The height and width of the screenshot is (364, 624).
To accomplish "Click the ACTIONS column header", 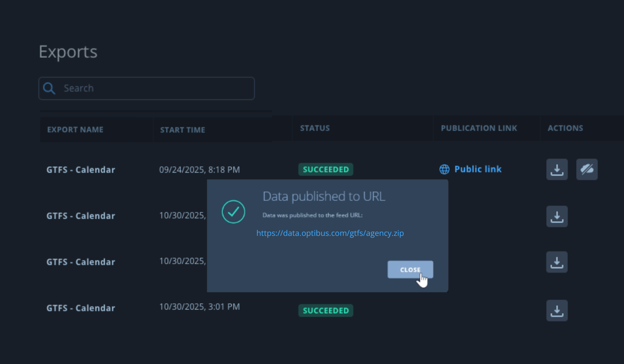I will click(565, 128).
